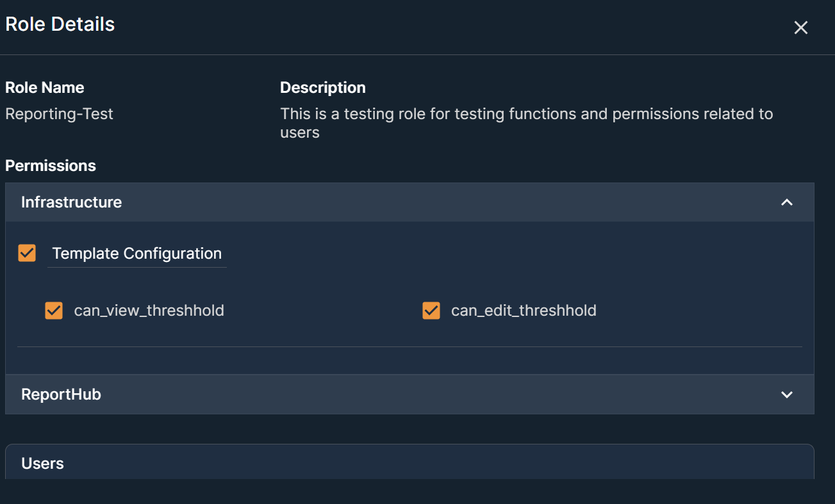
Task: Click the Infrastructure section header title
Action: [x=71, y=202]
